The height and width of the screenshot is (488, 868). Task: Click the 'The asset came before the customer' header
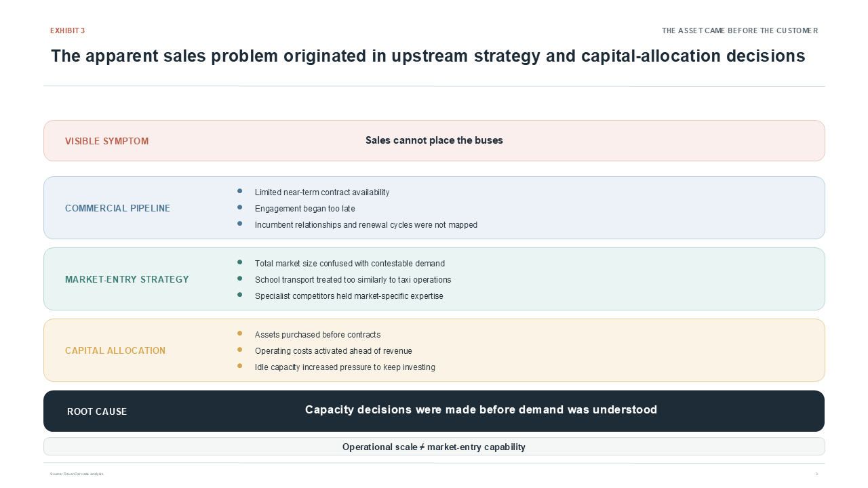pos(740,31)
